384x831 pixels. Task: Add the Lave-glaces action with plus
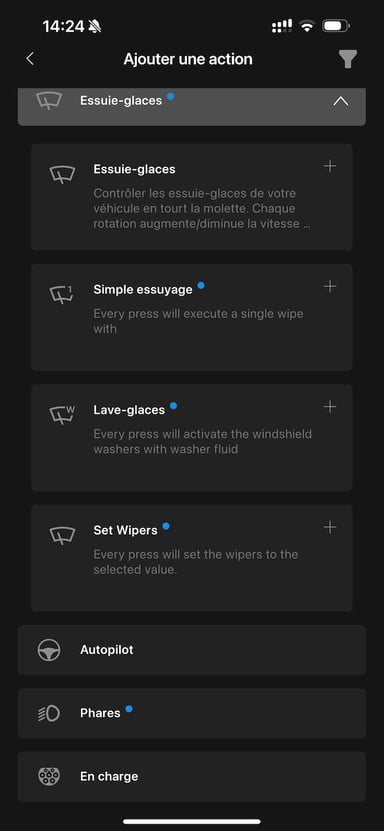point(329,407)
